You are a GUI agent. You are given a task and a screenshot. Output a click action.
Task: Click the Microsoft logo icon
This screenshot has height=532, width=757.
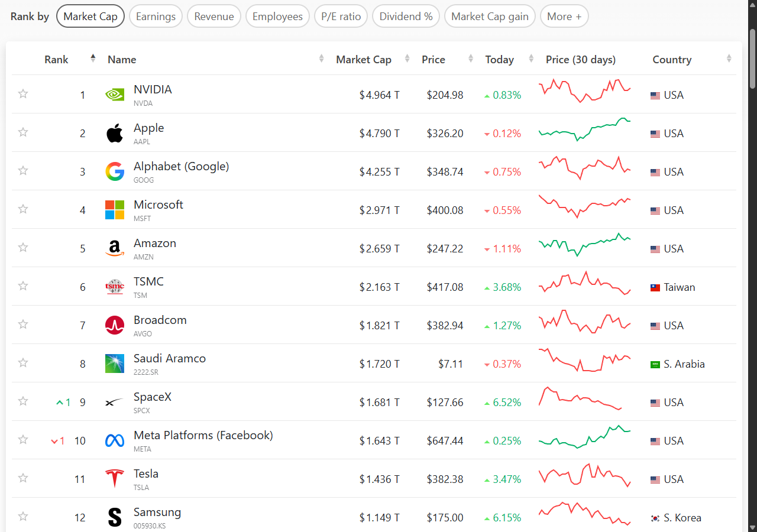click(x=115, y=210)
